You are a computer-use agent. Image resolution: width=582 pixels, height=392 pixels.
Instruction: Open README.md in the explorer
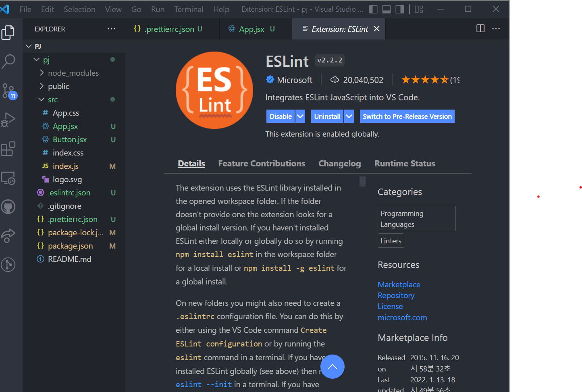(x=74, y=259)
